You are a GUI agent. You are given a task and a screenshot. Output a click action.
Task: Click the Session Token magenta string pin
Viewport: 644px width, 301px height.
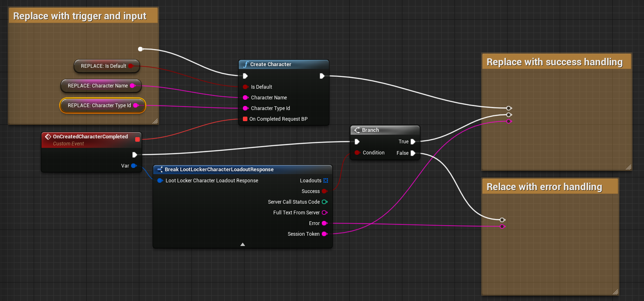[324, 234]
